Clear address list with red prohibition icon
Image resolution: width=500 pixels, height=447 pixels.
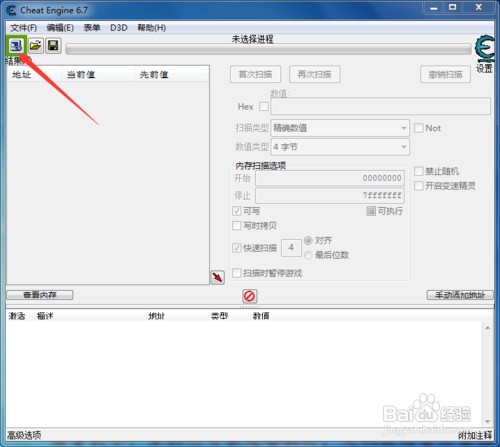(x=250, y=296)
